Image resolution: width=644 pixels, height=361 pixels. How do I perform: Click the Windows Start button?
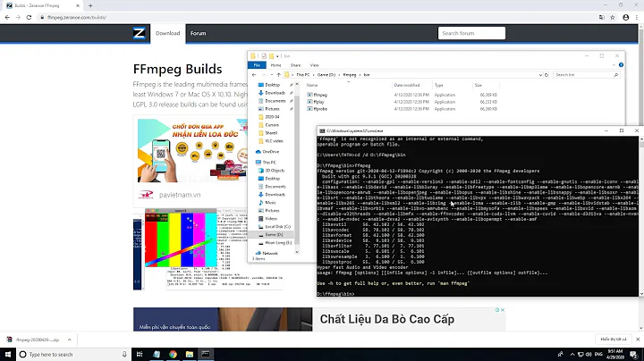click(x=8, y=354)
